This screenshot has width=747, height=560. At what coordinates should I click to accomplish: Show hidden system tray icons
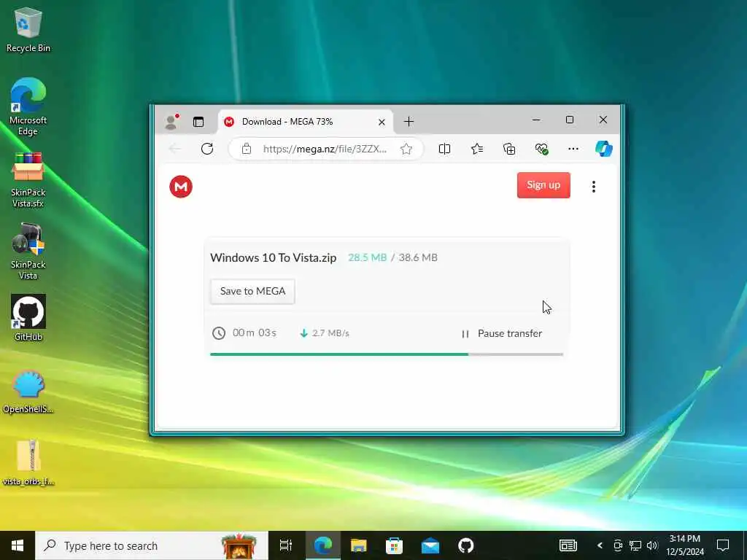click(600, 545)
